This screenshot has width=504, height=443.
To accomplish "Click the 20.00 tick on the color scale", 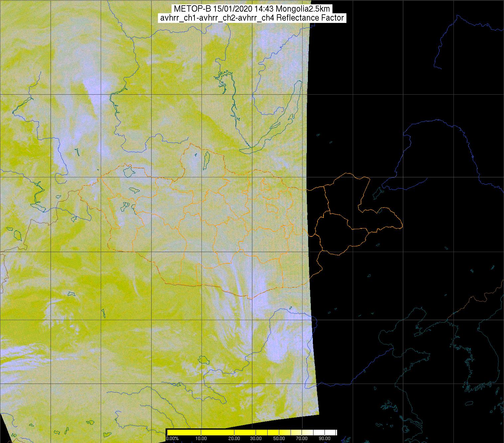I will (x=235, y=439).
